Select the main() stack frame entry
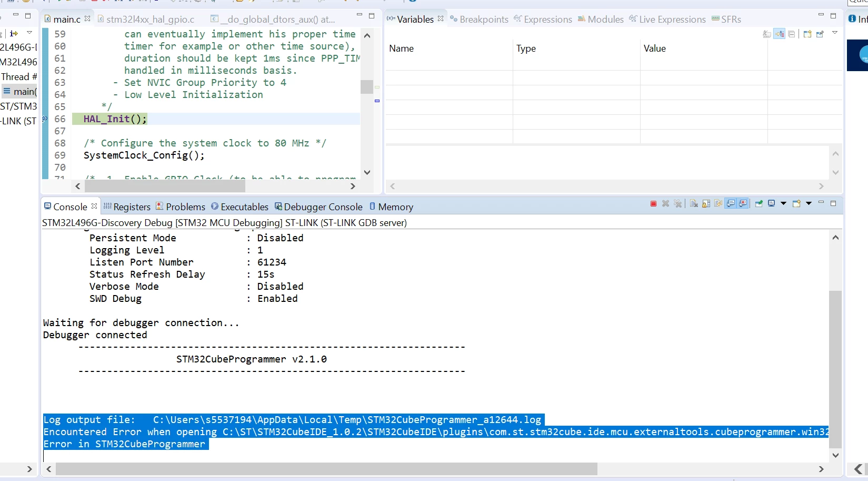 (20, 92)
